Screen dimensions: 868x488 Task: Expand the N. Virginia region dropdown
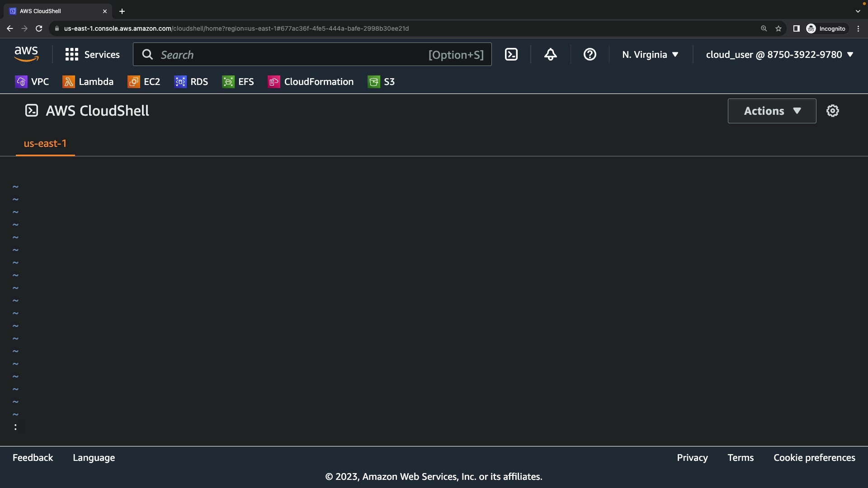(x=650, y=55)
